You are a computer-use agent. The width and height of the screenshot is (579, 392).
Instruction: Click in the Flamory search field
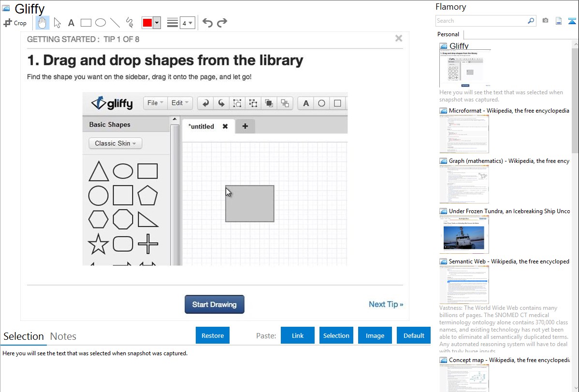(x=481, y=21)
